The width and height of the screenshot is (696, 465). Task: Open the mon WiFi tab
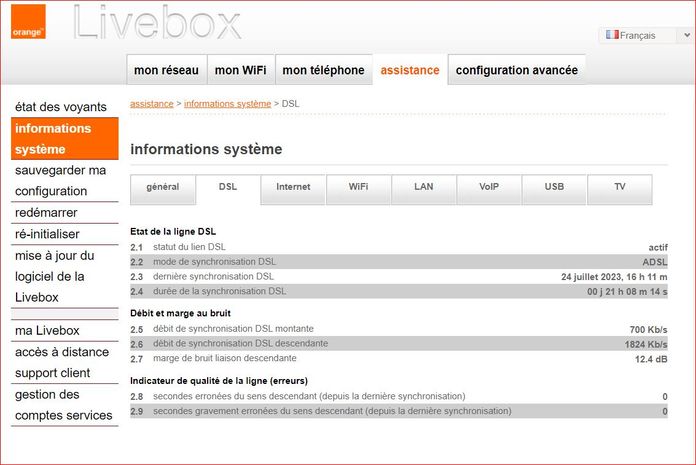tap(241, 70)
